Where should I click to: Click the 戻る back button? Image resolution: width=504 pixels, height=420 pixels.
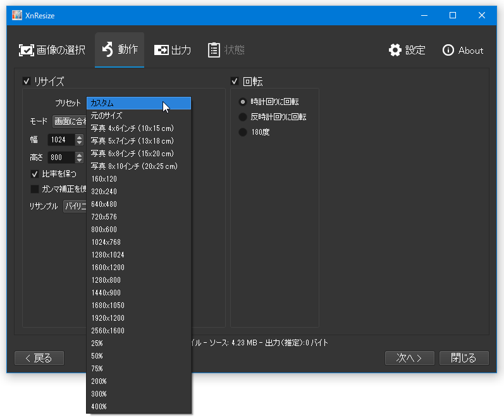tap(39, 358)
